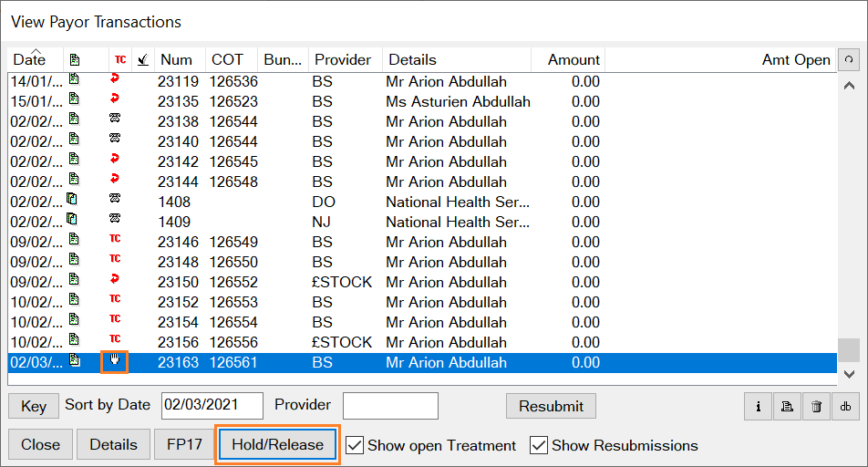The height and width of the screenshot is (467, 868).
Task: Click telephone status icon on row 23140
Action: pos(115,139)
